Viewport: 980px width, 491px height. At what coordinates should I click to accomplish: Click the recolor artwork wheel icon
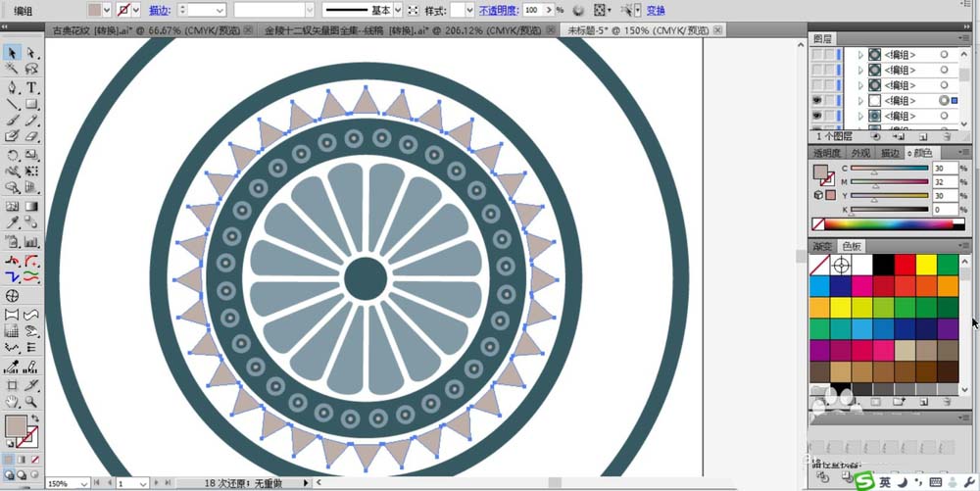[577, 11]
